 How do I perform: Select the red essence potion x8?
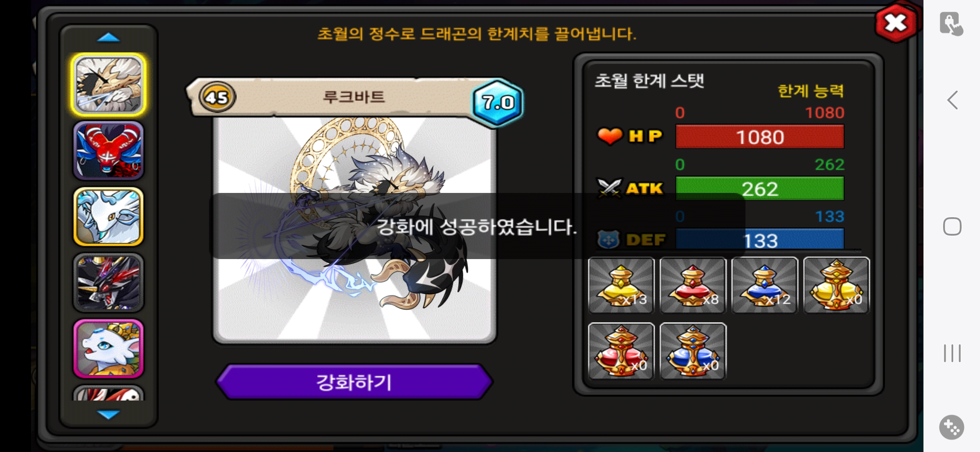693,285
